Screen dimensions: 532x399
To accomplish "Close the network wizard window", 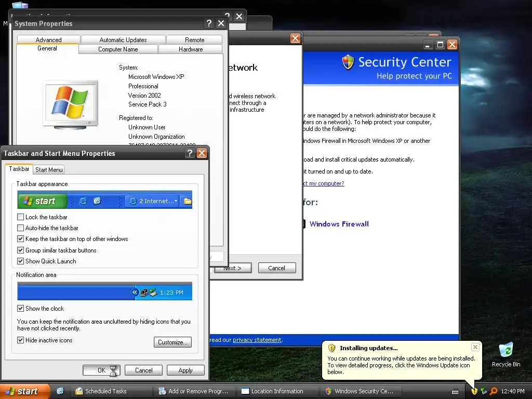I will click(295, 38).
